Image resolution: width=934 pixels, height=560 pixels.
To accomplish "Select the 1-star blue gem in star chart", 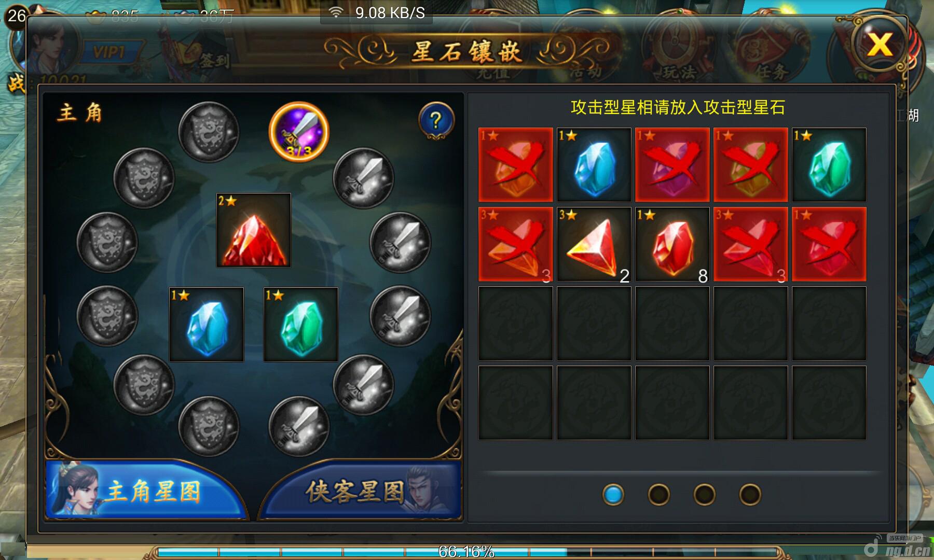I will pyautogui.click(x=207, y=325).
